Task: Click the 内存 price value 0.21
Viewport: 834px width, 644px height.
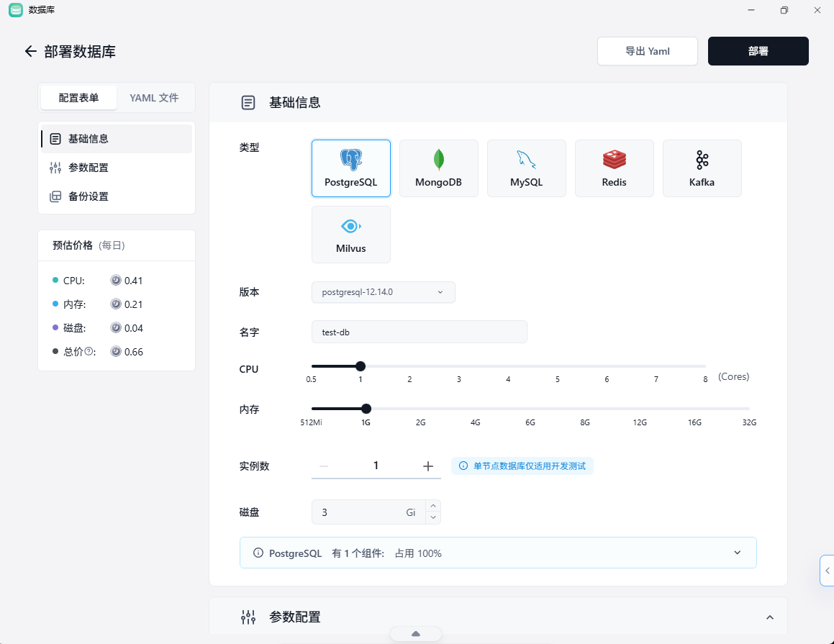Action: coord(134,304)
